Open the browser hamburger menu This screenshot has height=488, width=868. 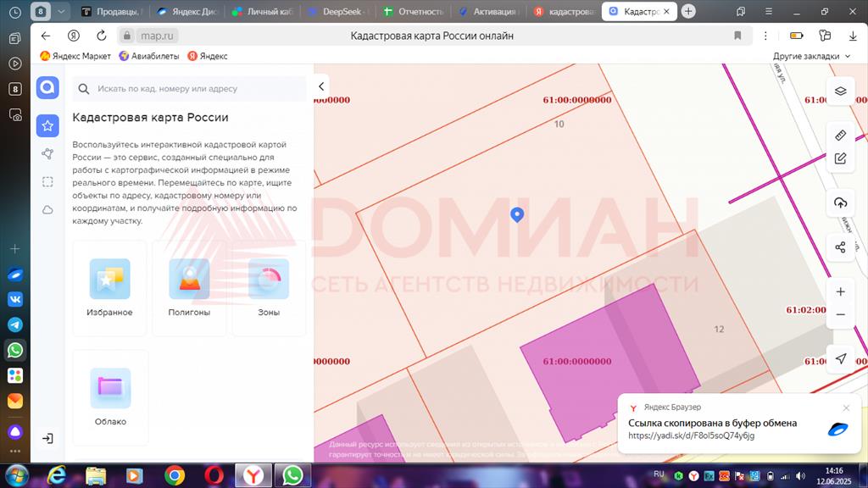pos(768,11)
